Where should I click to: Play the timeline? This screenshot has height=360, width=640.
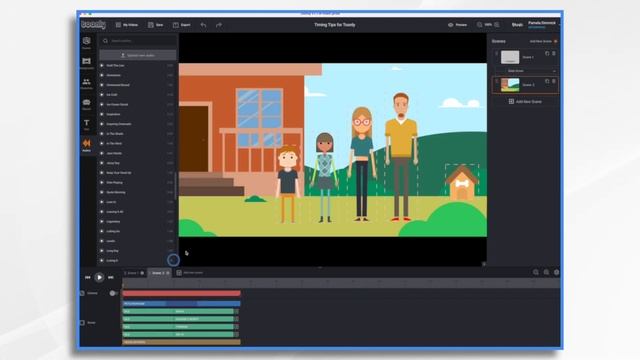(x=99, y=278)
